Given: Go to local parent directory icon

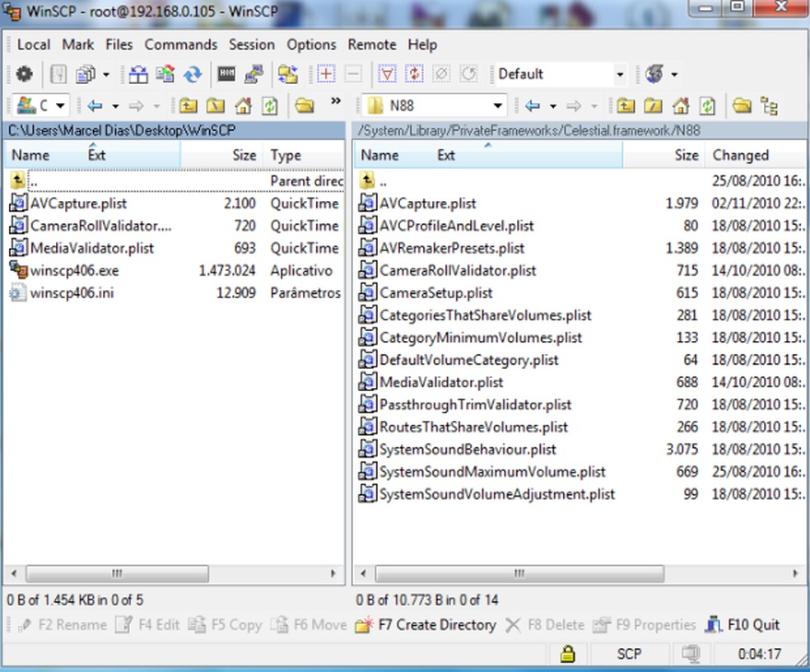Looking at the screenshot, I should [188, 106].
